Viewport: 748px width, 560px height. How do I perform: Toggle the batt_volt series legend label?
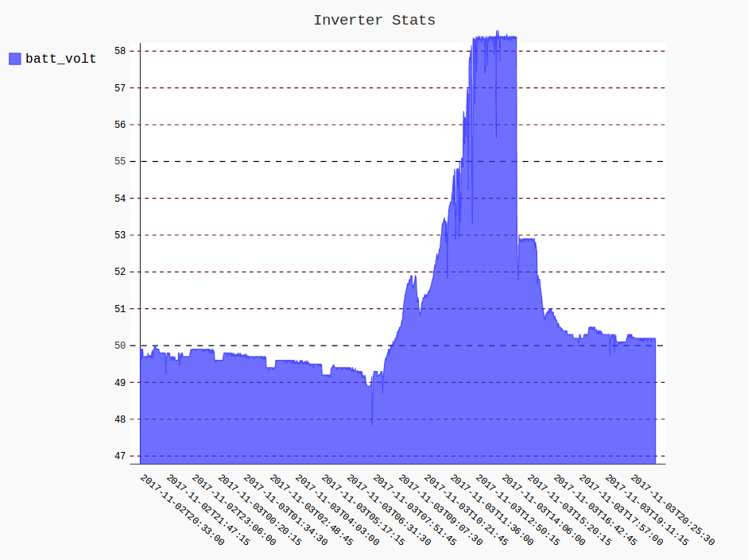(x=60, y=59)
